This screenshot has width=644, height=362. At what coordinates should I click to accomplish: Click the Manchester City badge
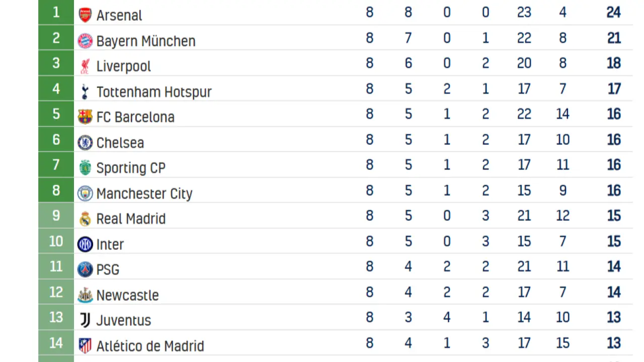pos(85,194)
